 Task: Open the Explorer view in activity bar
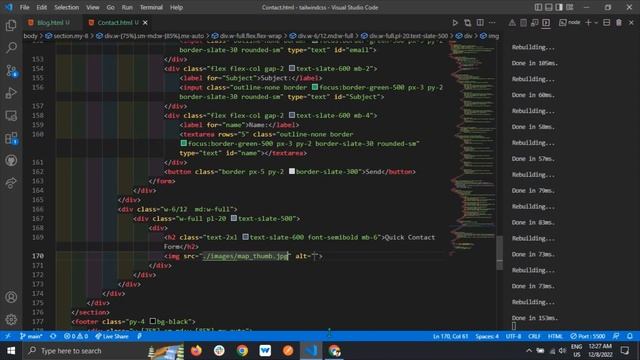(x=11, y=26)
